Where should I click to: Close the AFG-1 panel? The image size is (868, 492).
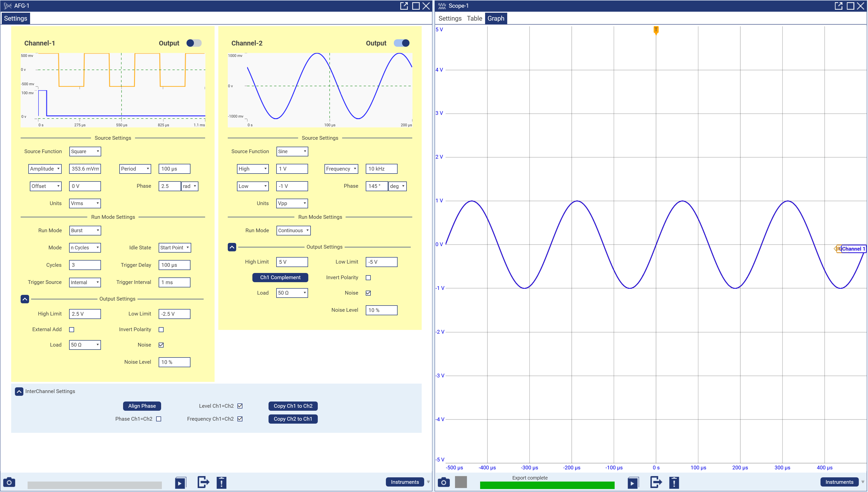426,6
